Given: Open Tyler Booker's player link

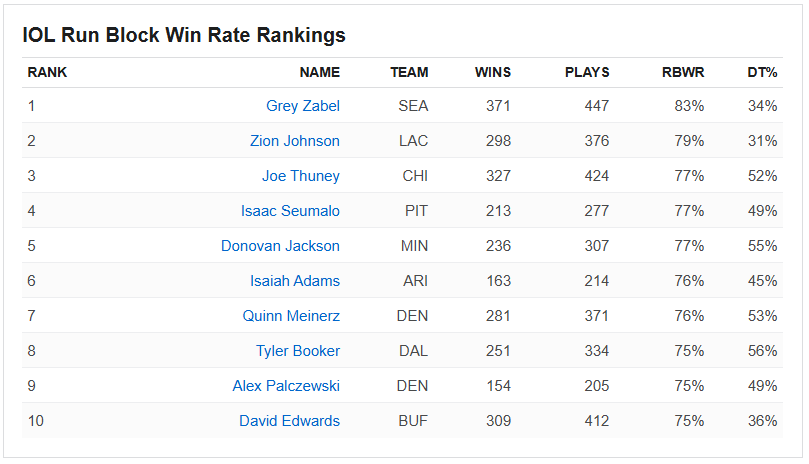Looking at the screenshot, I should coord(297,351).
